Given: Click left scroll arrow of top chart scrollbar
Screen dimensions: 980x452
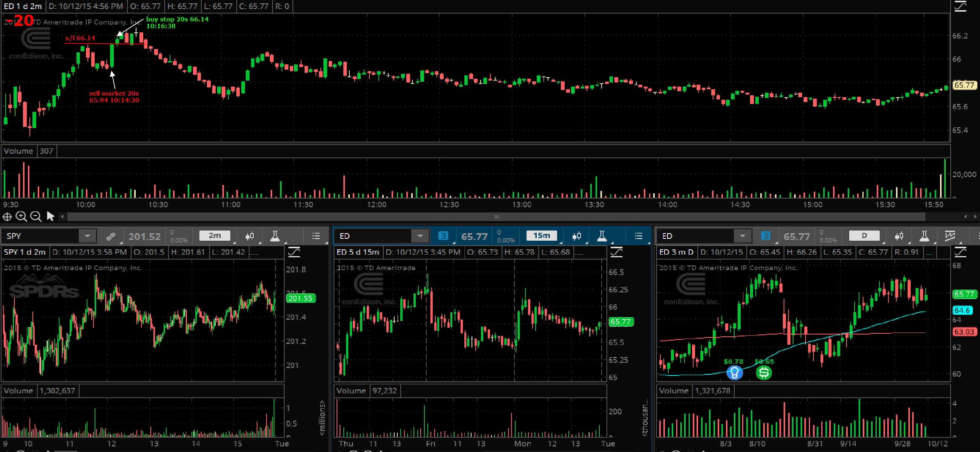Looking at the screenshot, I should 63,217.
